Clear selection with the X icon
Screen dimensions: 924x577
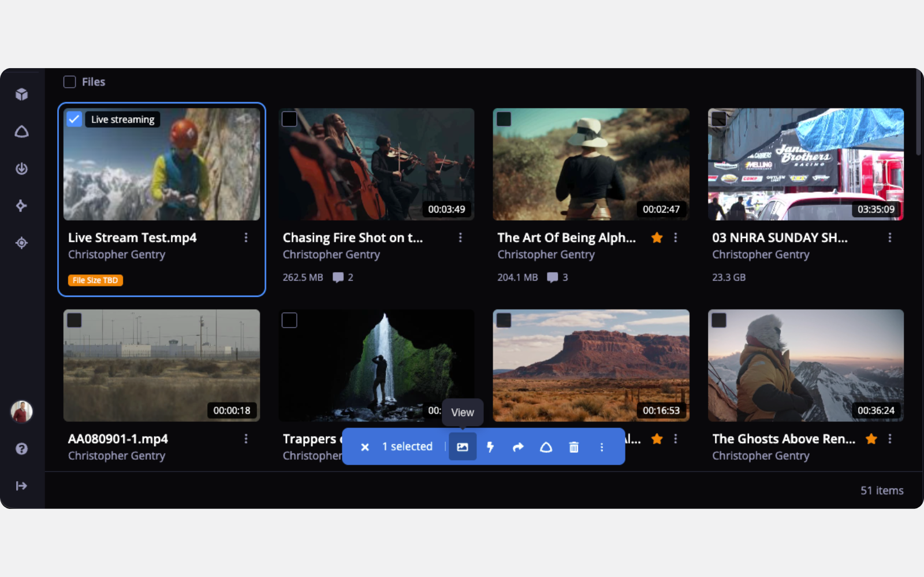[365, 446]
